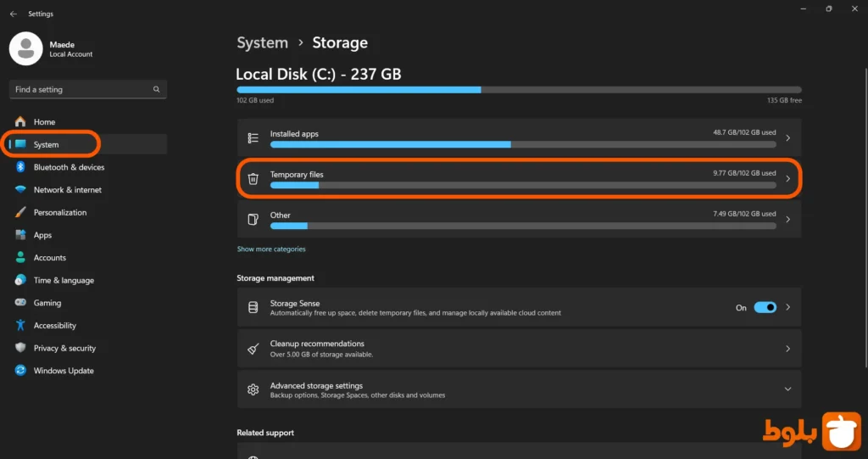Select Privacy & security in sidebar
This screenshot has width=868, height=459.
(64, 348)
